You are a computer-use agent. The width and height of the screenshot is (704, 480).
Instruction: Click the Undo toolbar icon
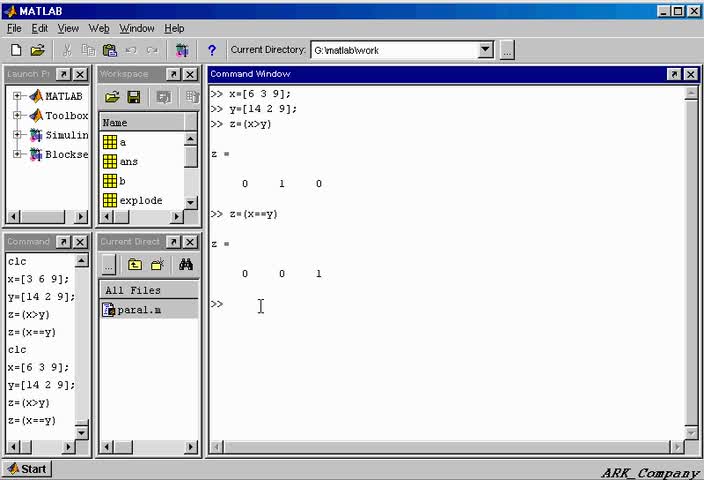click(131, 50)
